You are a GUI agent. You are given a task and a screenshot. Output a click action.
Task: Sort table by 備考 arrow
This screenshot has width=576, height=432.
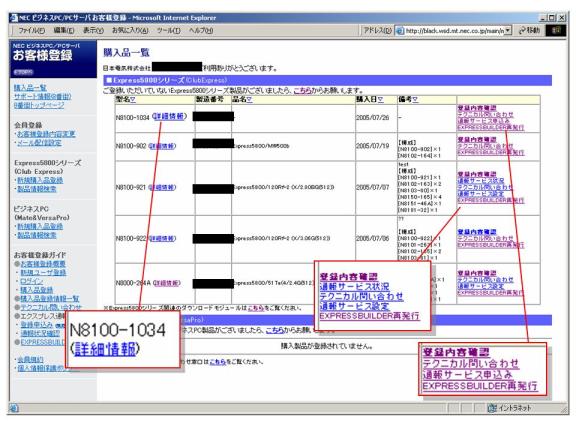[x=415, y=100]
